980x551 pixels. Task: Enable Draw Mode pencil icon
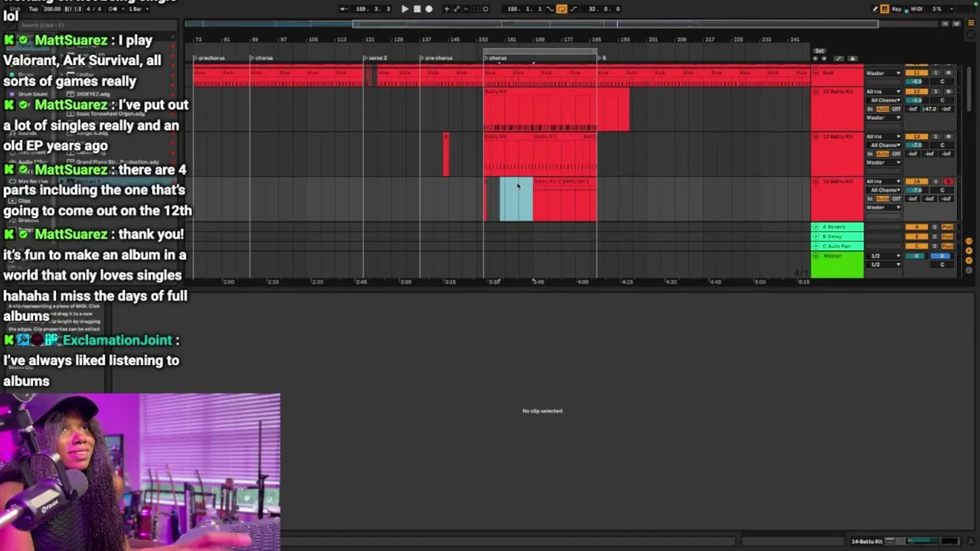[x=875, y=9]
